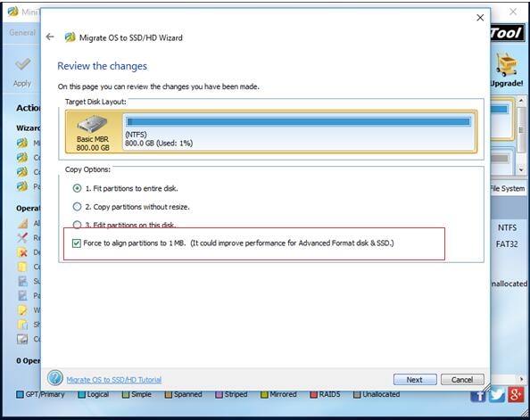
Task: Open the Twitter icon in status bar
Action: [x=497, y=395]
